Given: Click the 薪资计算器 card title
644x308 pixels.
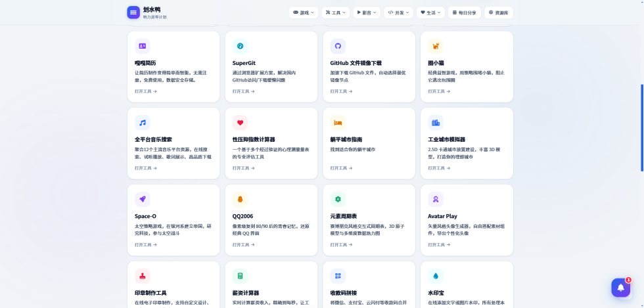Looking at the screenshot, I should (x=246, y=293).
